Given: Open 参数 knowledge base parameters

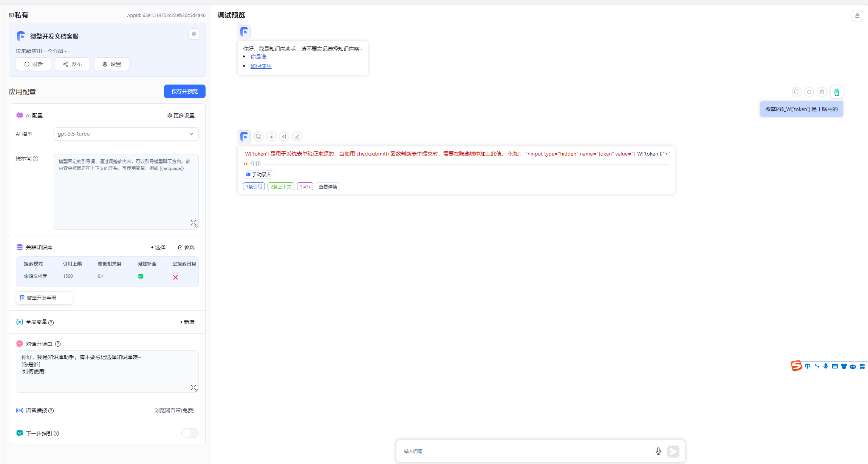Looking at the screenshot, I should click(x=186, y=247).
